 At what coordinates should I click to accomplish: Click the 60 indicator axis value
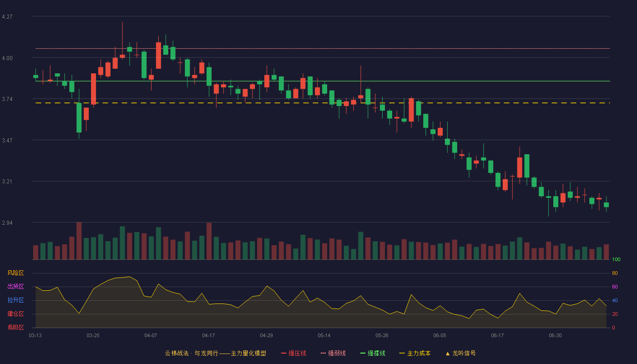(615, 287)
